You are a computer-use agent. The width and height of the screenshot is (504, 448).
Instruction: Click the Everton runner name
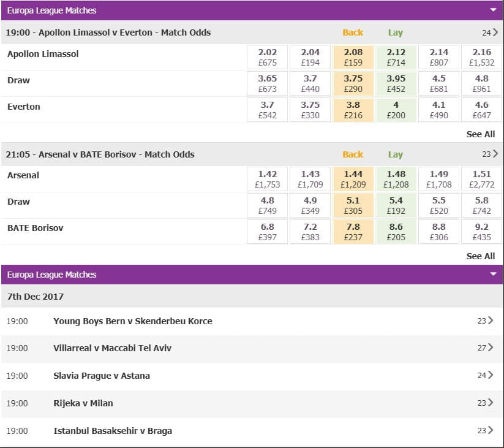[24, 107]
